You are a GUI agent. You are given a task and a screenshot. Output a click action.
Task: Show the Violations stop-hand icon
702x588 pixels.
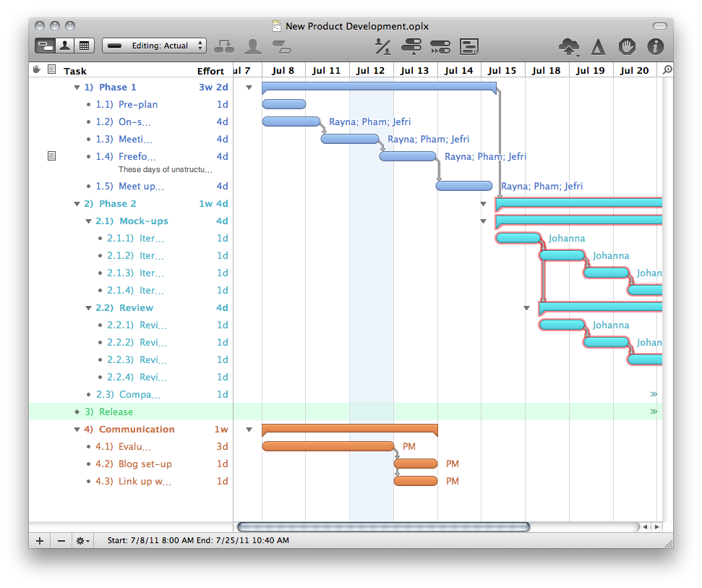[x=627, y=46]
